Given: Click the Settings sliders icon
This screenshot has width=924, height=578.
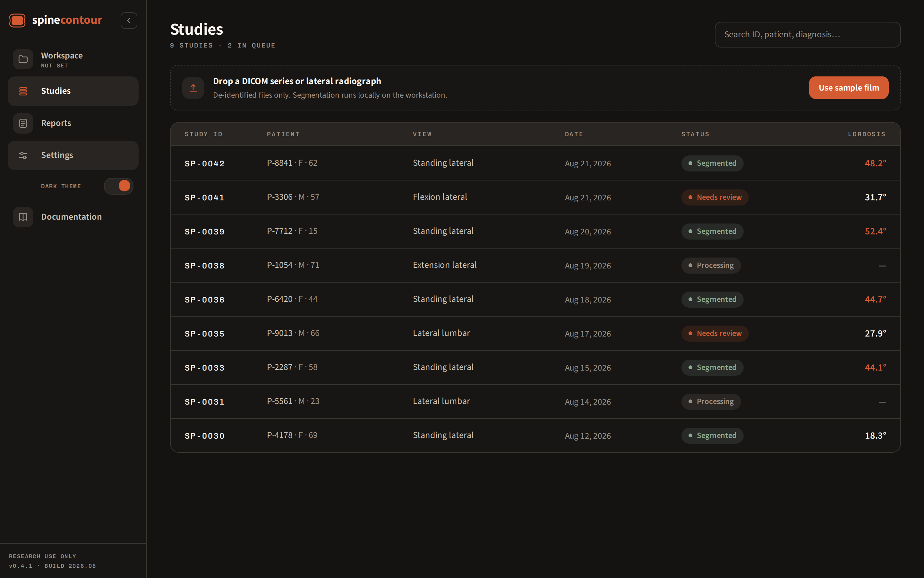Looking at the screenshot, I should (23, 155).
